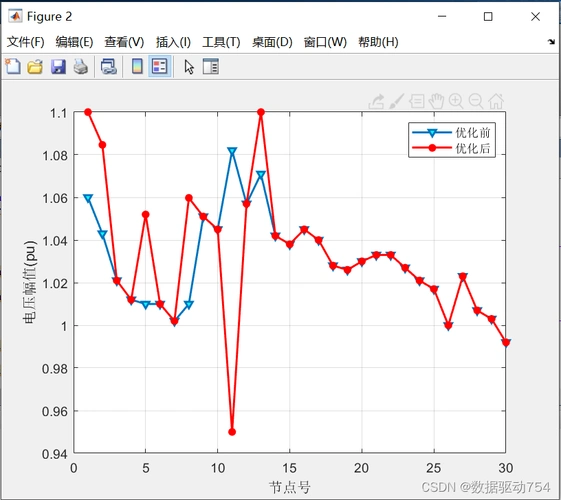This screenshot has width=561, height=500.
Task: Open the 帮助(H) menu
Action: tap(378, 42)
